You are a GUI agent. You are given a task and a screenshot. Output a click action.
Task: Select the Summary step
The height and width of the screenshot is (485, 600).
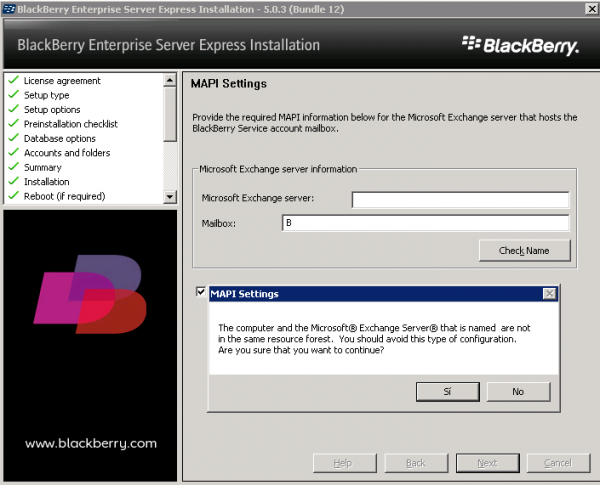click(x=43, y=167)
